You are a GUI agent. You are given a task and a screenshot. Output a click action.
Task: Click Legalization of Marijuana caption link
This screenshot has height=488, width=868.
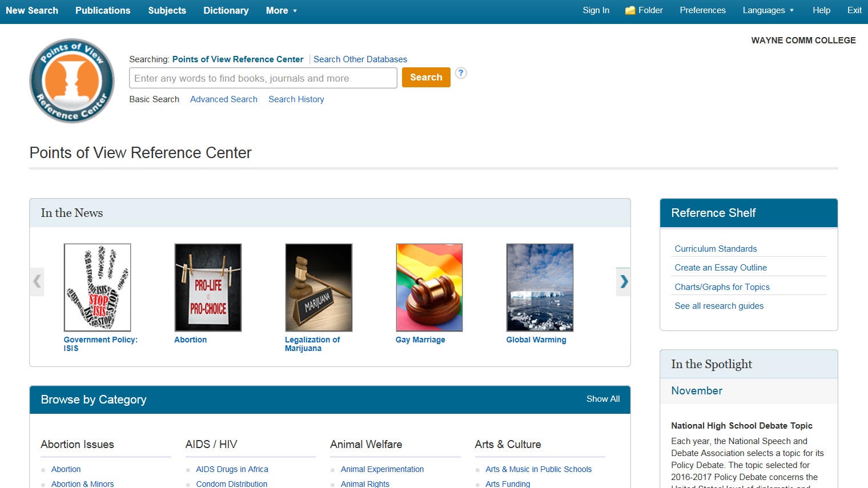(312, 344)
